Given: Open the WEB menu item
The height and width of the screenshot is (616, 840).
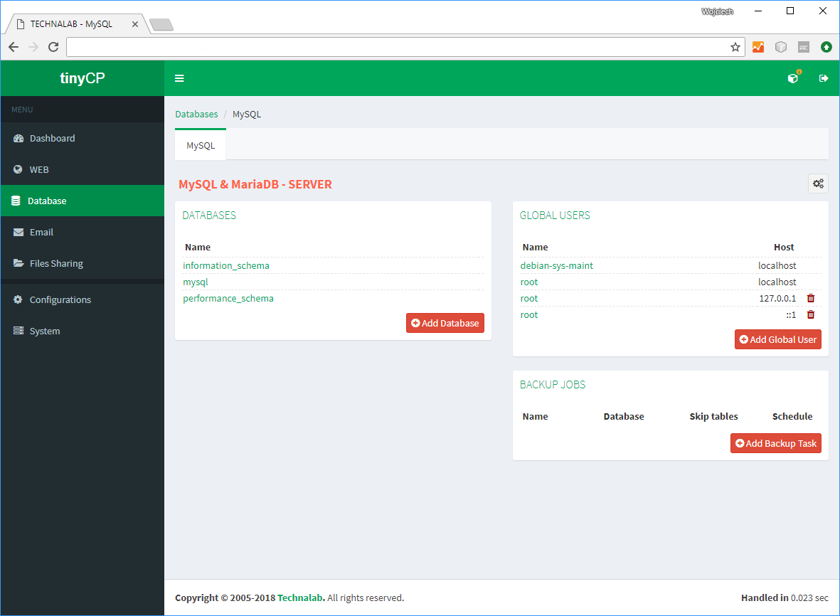Looking at the screenshot, I should pos(83,169).
